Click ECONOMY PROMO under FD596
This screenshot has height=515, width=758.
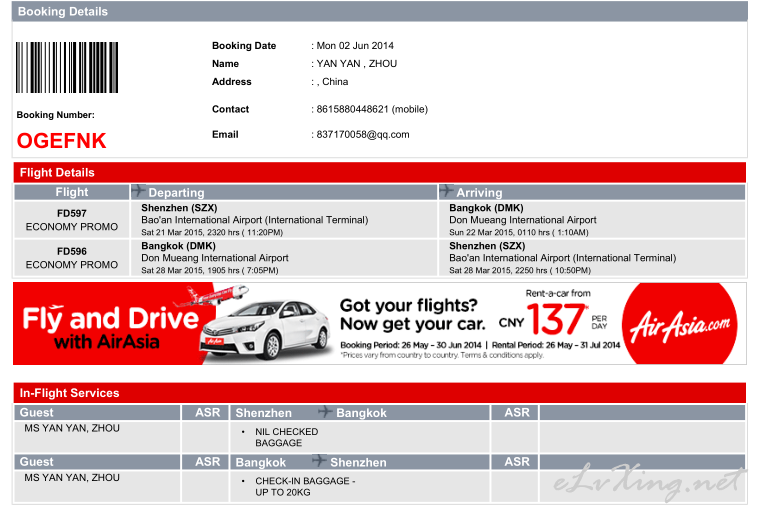point(72,265)
